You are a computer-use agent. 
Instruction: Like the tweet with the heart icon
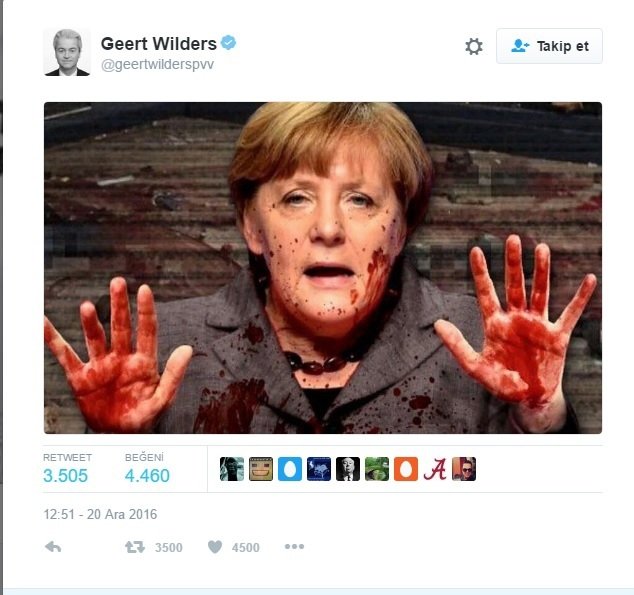pos(215,547)
